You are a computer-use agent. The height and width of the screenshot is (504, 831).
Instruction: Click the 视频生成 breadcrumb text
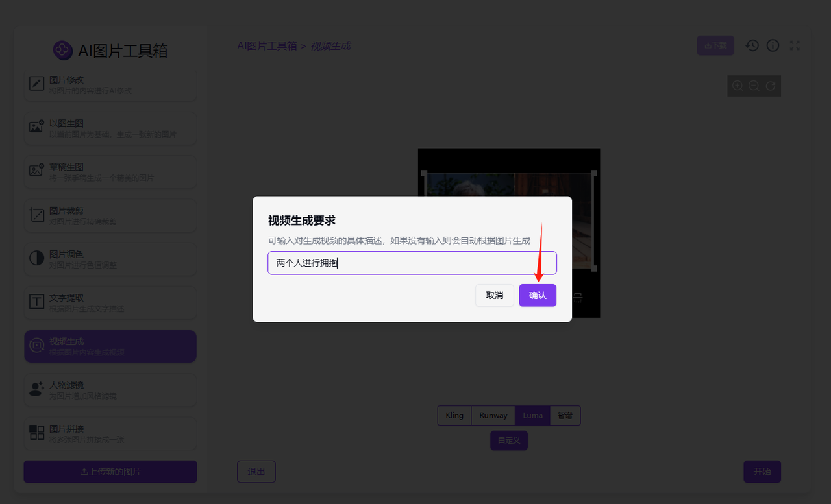[x=330, y=46]
